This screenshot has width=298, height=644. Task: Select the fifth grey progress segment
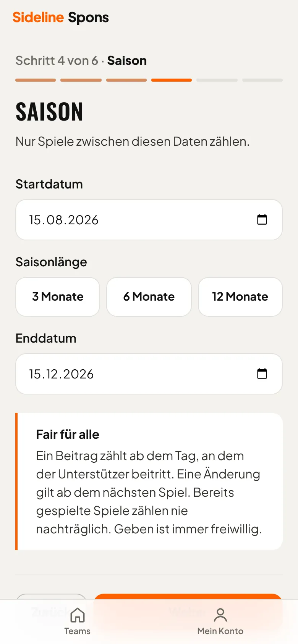pyautogui.click(x=217, y=80)
